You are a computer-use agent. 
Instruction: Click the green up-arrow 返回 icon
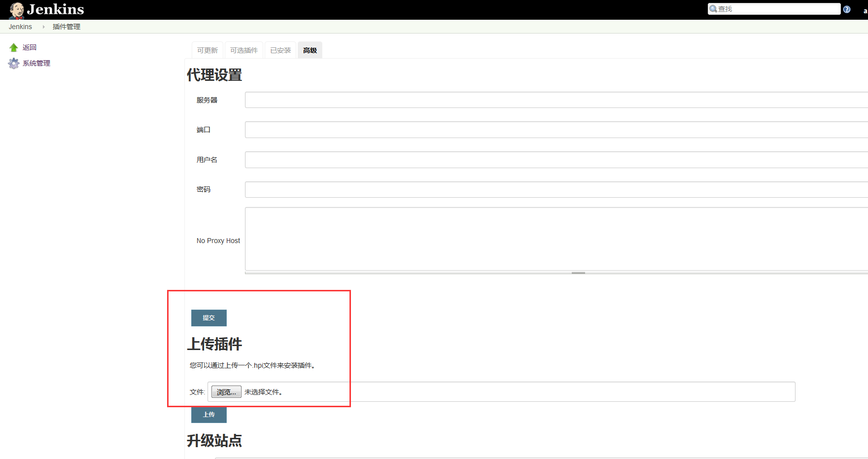14,47
